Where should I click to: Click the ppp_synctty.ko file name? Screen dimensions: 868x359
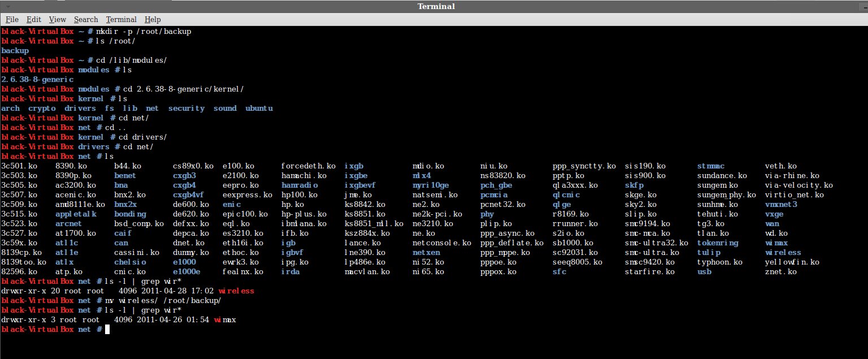point(584,166)
